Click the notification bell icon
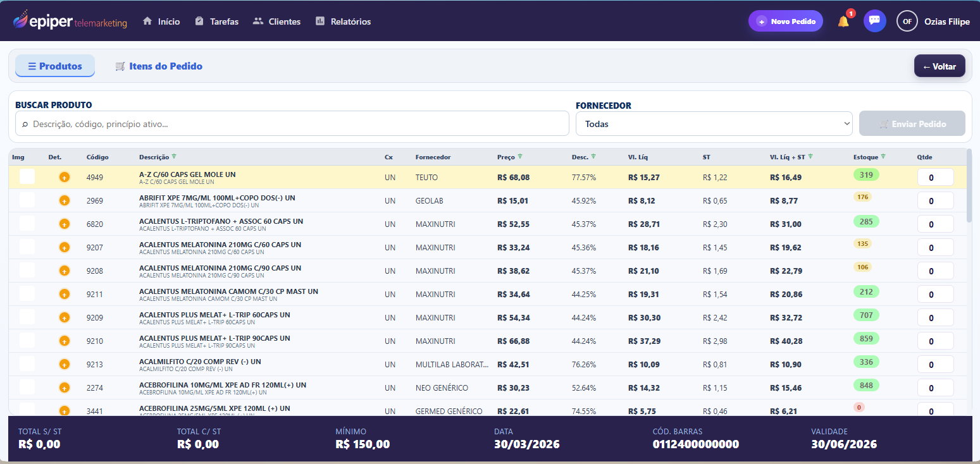The height and width of the screenshot is (464, 980). [843, 21]
